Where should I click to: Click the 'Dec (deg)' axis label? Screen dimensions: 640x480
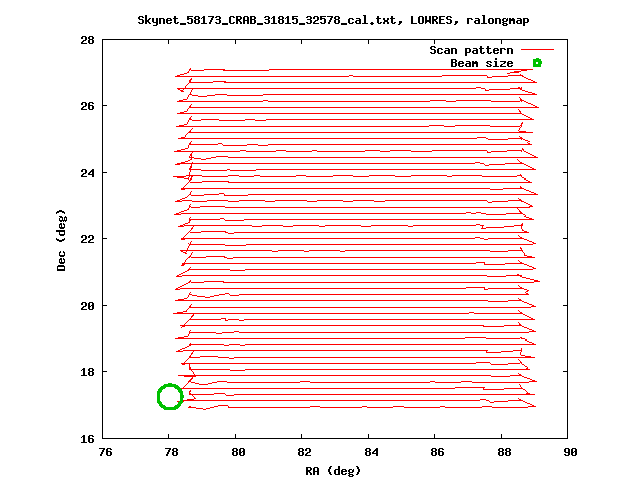61,240
